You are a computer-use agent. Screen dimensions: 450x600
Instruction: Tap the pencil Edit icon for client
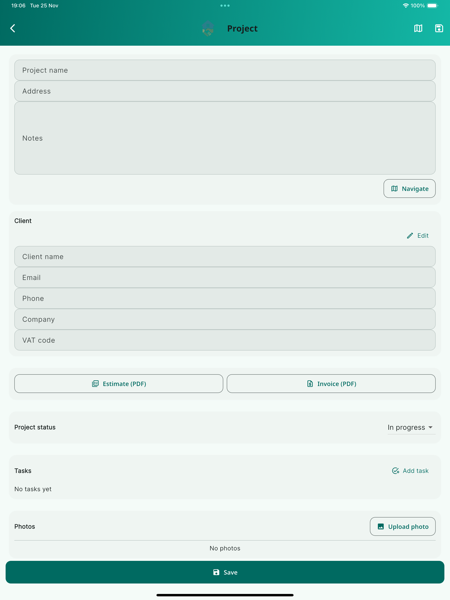coord(410,236)
